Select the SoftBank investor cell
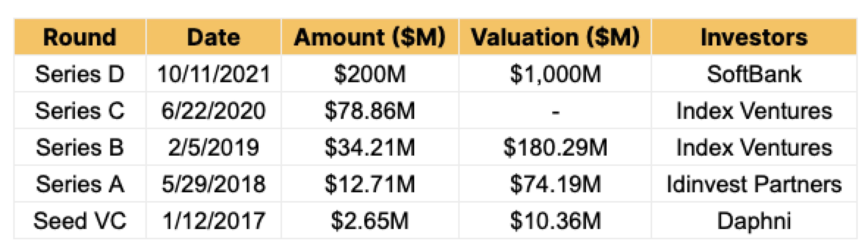The height and width of the screenshot is (251, 868). point(754,74)
